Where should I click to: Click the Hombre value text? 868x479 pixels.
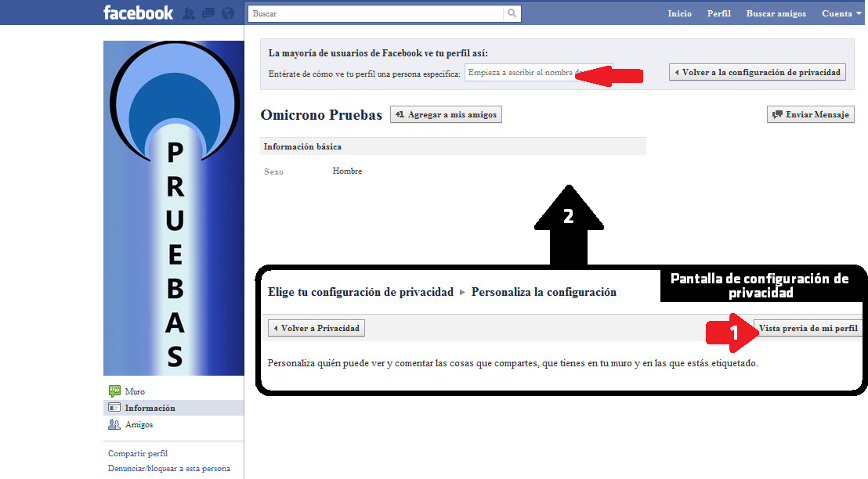pyautogui.click(x=347, y=171)
